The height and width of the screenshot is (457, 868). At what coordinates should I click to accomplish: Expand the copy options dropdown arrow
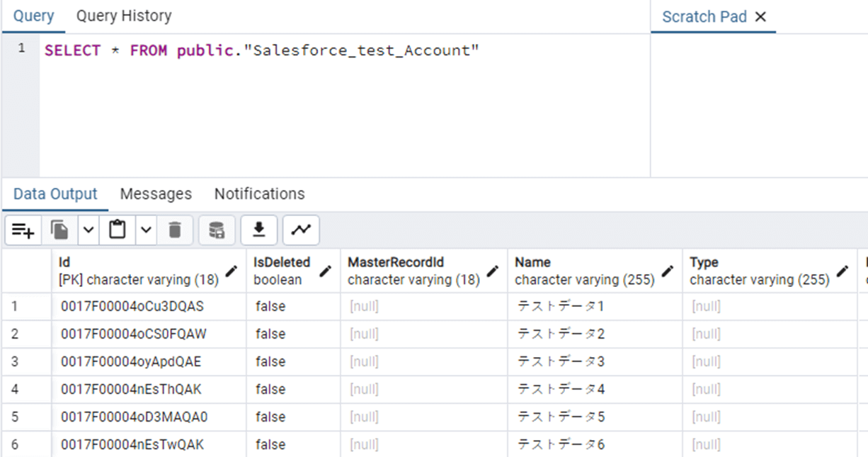point(88,230)
